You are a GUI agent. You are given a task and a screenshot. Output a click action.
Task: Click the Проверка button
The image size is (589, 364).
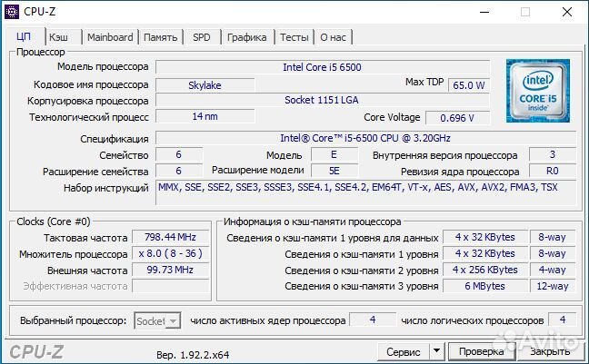(x=482, y=351)
